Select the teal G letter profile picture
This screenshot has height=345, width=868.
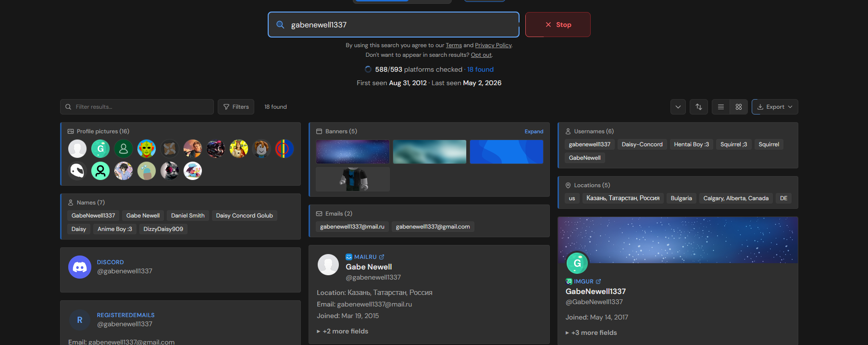pos(100,149)
